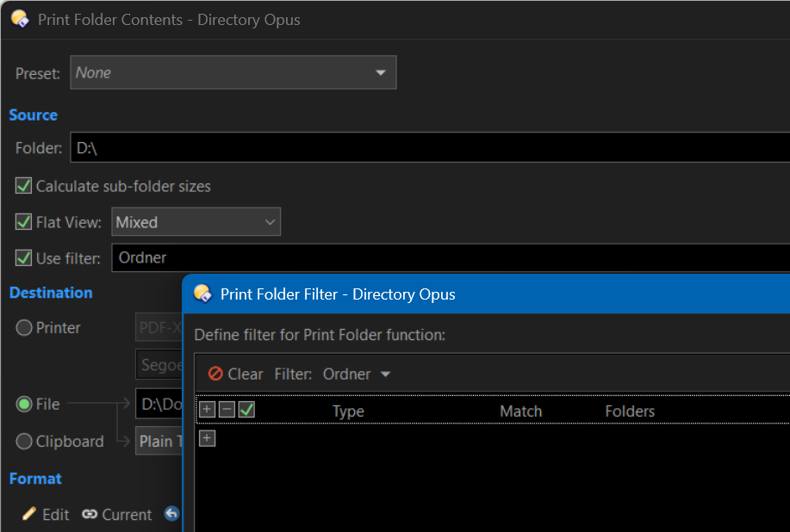Screen dimensions: 790x532
Task: Click the Clear filter icon
Action: 215,374
